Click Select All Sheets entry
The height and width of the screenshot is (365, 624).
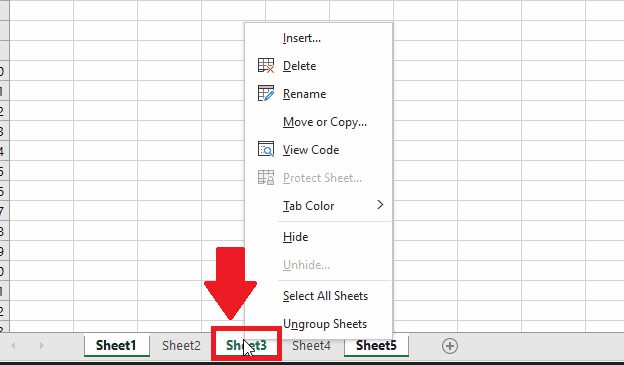pos(325,296)
